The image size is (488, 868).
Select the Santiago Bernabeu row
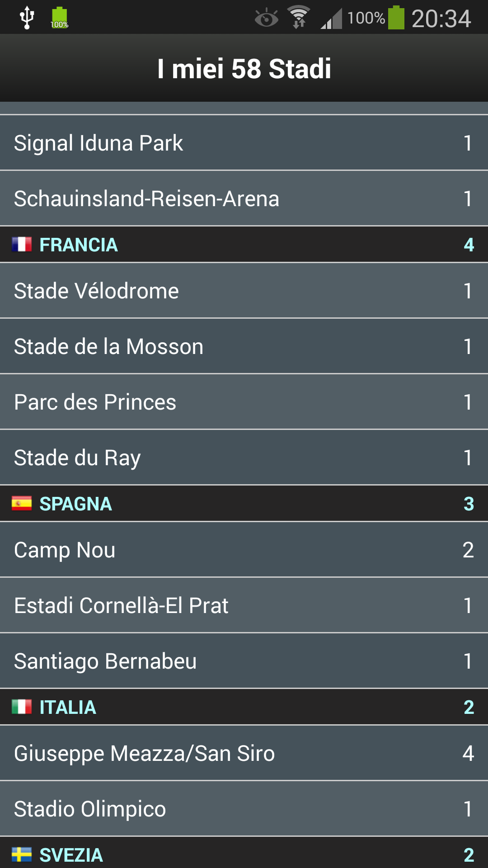click(x=244, y=661)
